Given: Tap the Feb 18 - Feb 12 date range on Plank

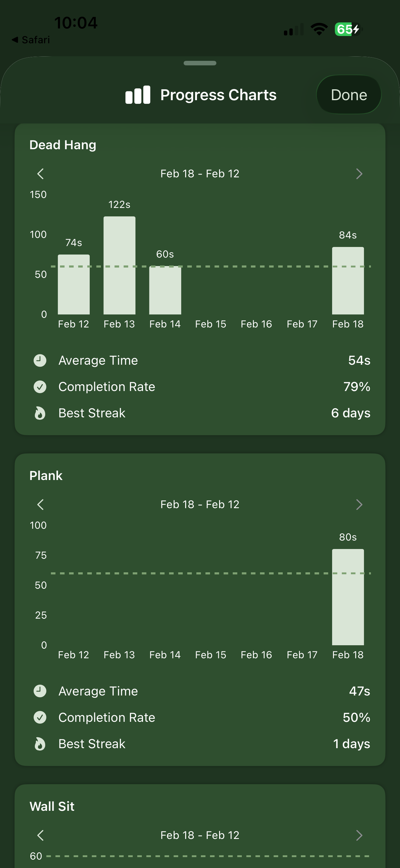Looking at the screenshot, I should click(x=200, y=505).
